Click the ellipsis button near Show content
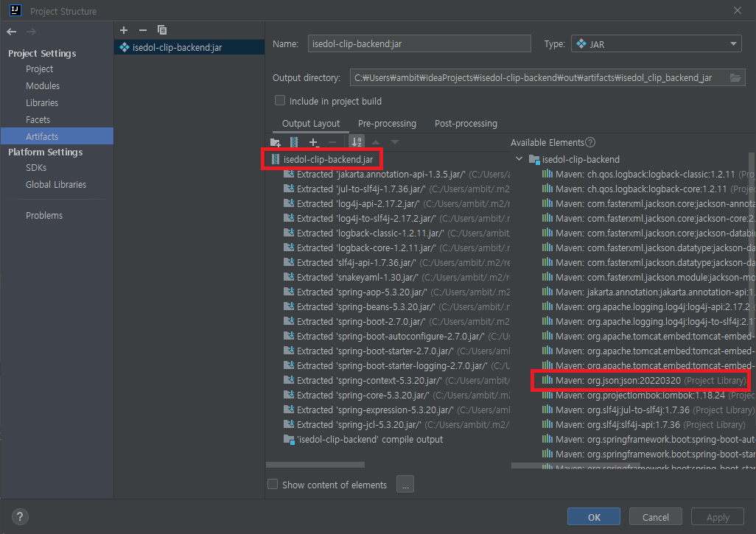 [x=405, y=485]
